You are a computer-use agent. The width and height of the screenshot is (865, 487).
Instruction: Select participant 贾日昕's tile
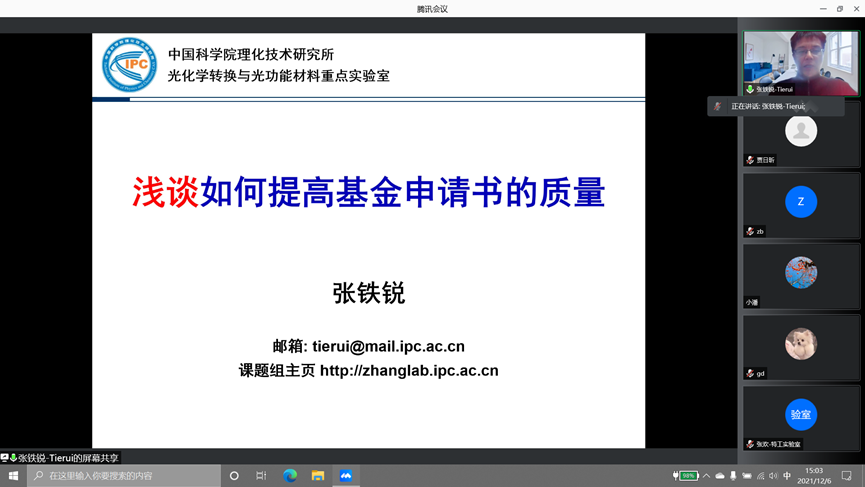pos(800,134)
